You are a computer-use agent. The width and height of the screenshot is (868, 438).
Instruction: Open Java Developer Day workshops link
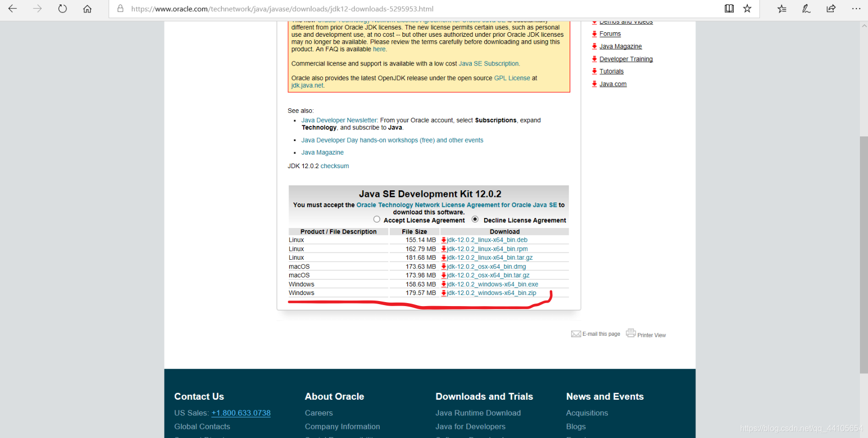click(392, 140)
